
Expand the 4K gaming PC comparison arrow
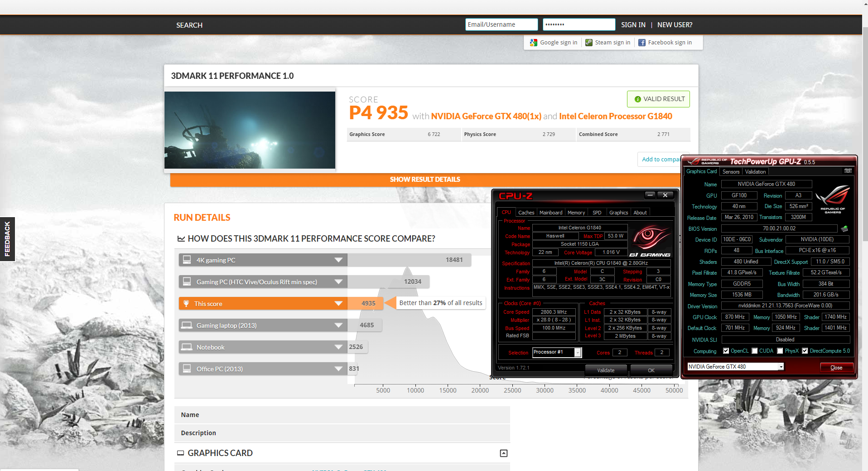(338, 260)
